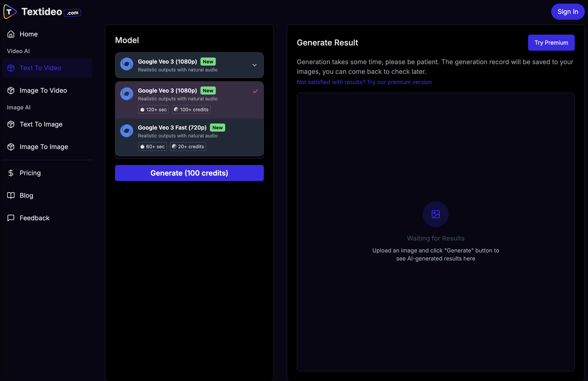This screenshot has height=381, width=588.
Task: Click the Model heading
Action: click(x=127, y=40)
